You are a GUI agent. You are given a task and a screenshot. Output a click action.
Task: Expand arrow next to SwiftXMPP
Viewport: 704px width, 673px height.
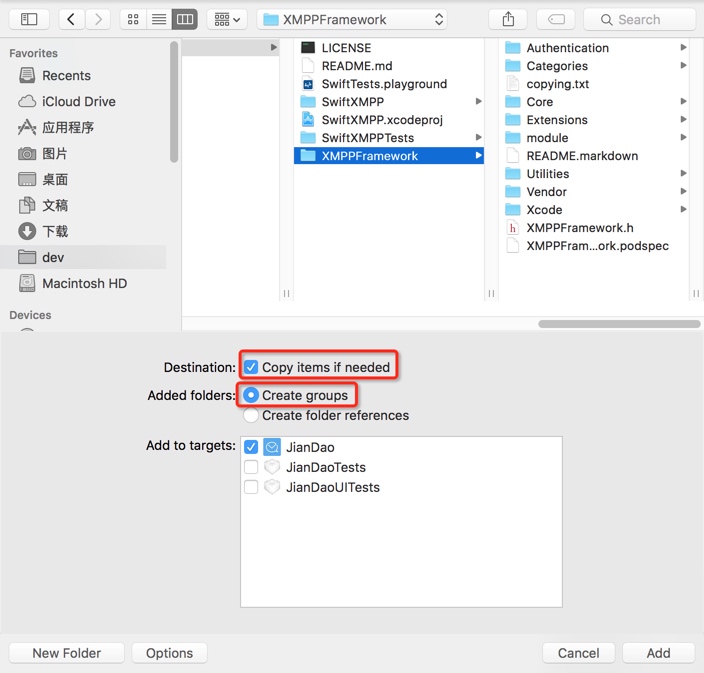tap(479, 101)
